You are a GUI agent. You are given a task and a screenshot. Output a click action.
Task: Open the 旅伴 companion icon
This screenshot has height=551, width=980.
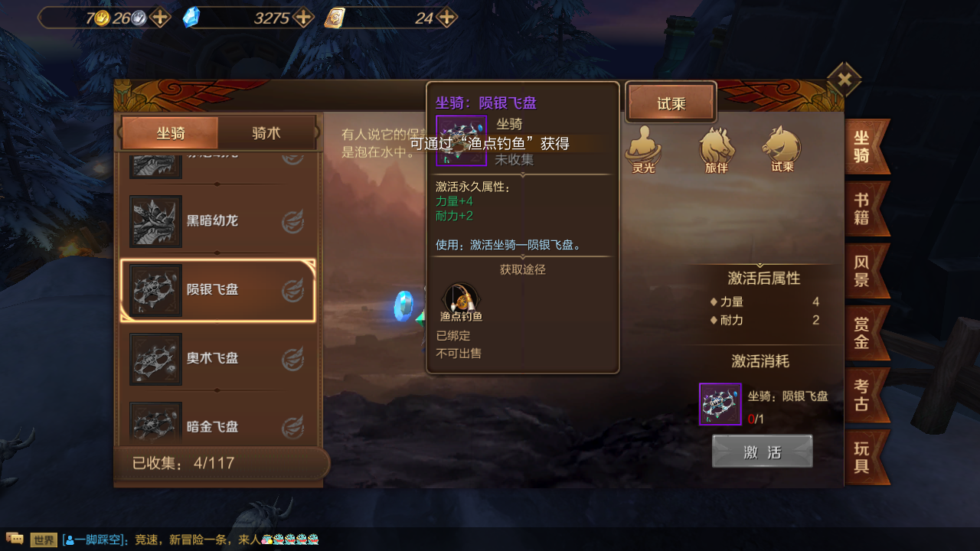point(717,150)
